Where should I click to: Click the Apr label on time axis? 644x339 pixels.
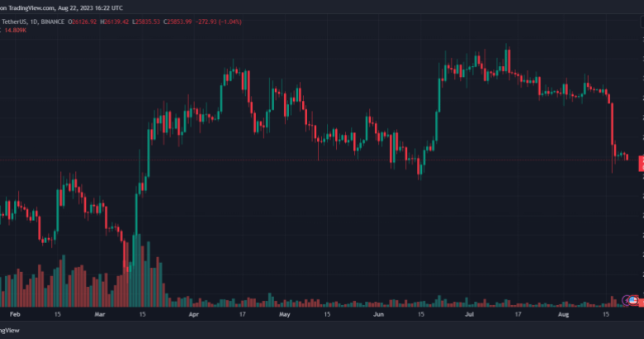click(194, 315)
